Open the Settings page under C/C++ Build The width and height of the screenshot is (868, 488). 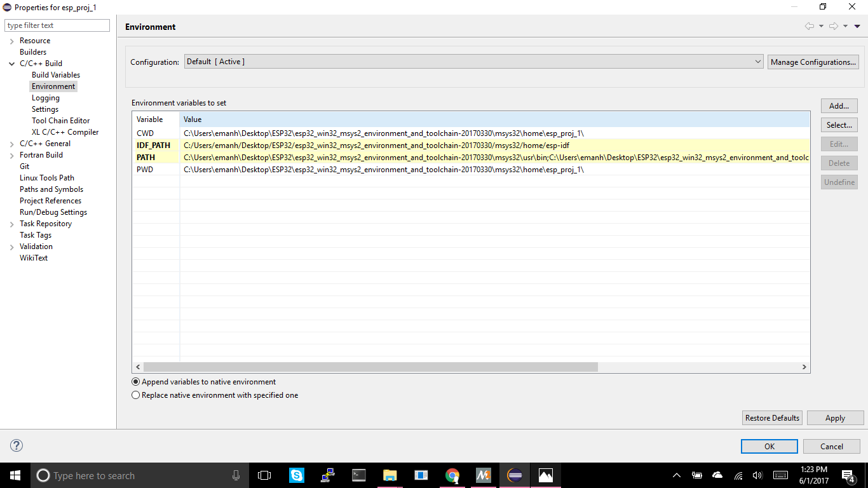(x=45, y=109)
